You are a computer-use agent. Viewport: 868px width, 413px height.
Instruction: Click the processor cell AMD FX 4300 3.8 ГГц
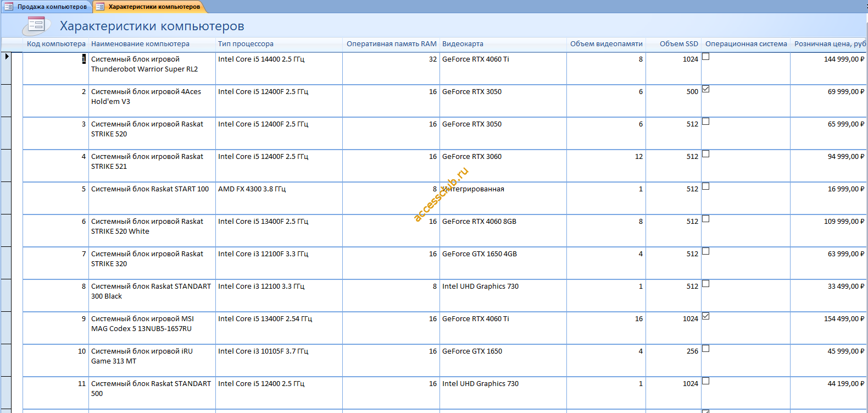(x=279, y=198)
